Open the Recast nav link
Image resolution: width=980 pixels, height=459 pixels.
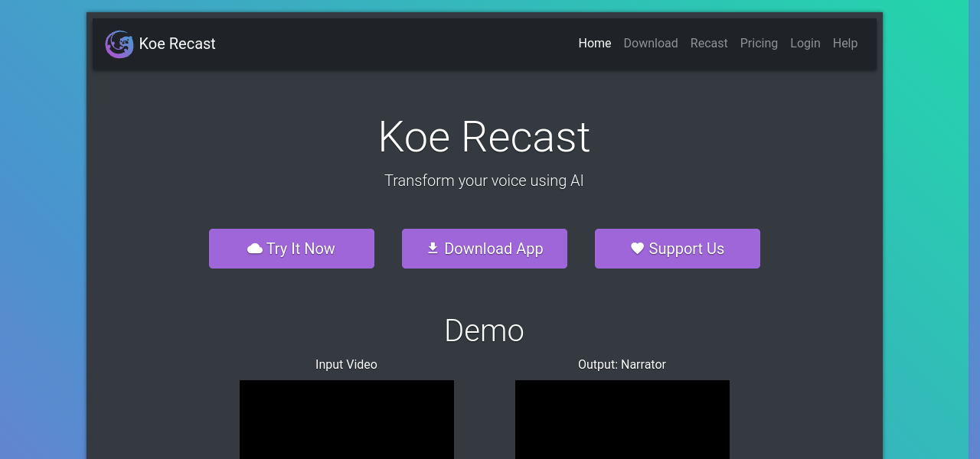(708, 44)
